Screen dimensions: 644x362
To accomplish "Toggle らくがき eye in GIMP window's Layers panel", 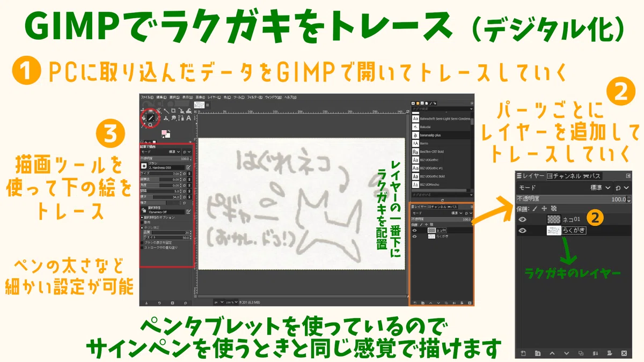I will click(x=414, y=236).
